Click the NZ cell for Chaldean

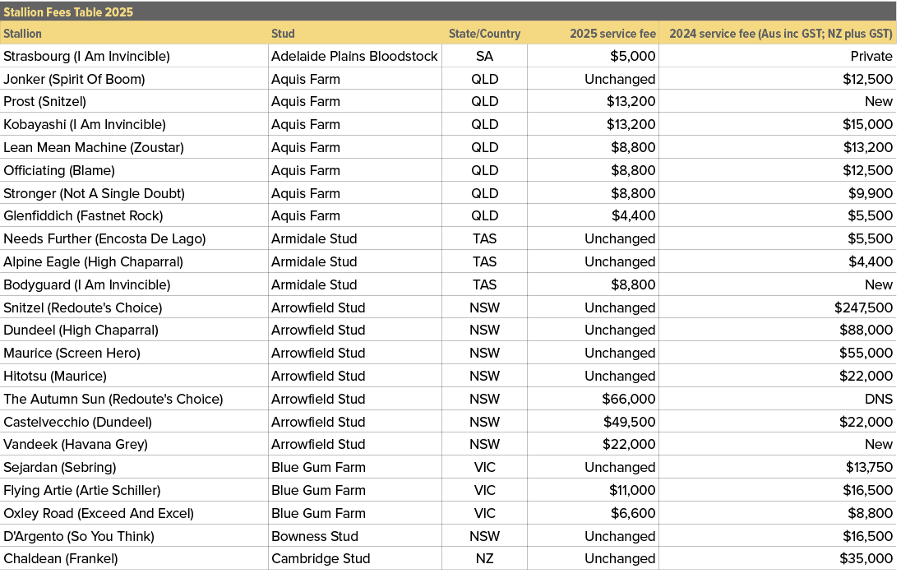tap(485, 558)
